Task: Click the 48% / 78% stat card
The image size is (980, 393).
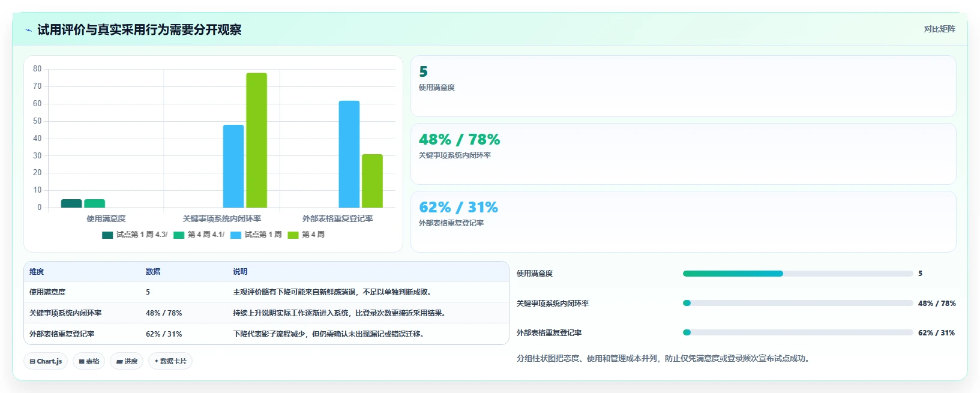Action: point(683,154)
